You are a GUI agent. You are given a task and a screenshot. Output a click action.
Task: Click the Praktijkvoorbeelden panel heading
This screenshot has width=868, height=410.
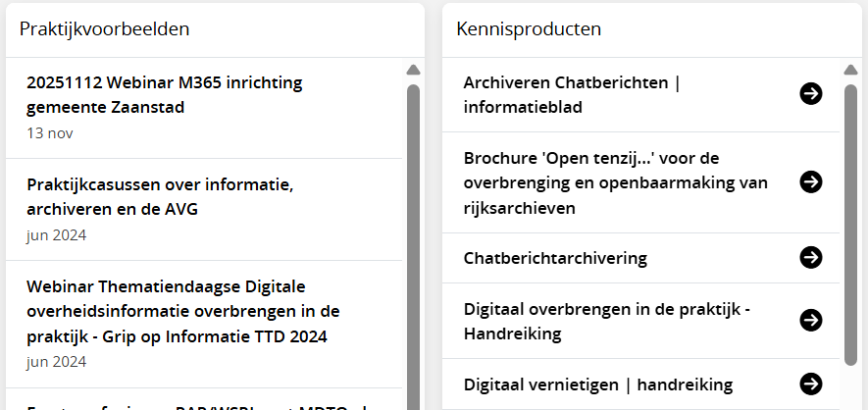105,28
